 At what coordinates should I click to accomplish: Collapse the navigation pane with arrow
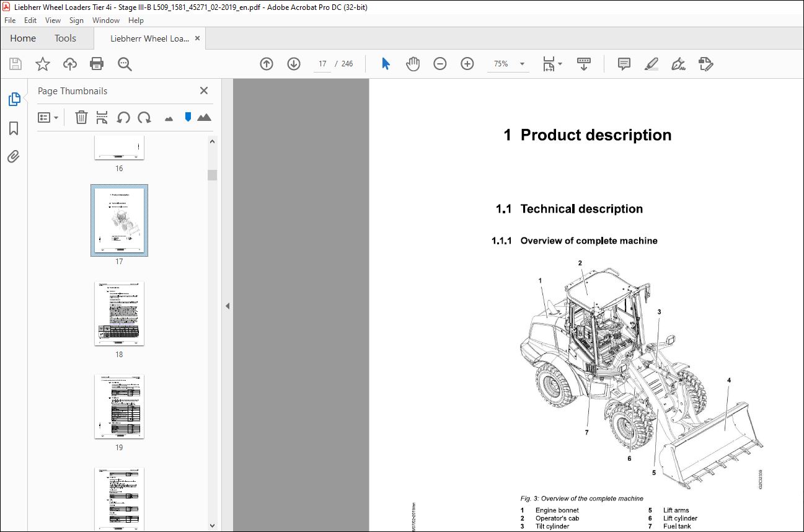227,306
